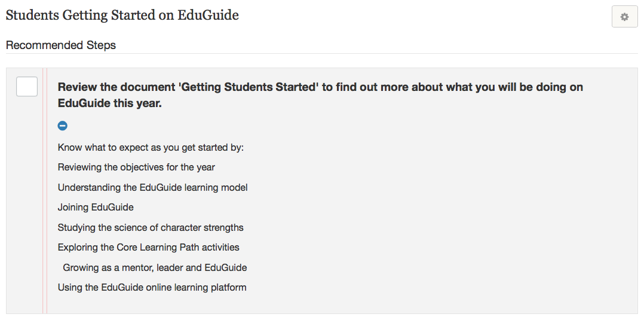Screen dimensions: 644x320
Task: Click 'Using the EduGuide online learning platform' line
Action: pyautogui.click(x=152, y=288)
